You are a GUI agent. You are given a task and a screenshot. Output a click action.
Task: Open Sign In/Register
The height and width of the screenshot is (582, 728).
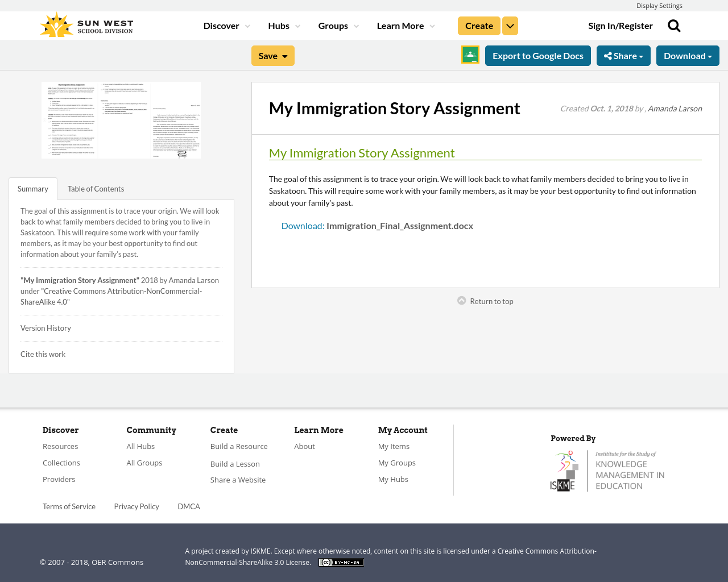coord(621,25)
